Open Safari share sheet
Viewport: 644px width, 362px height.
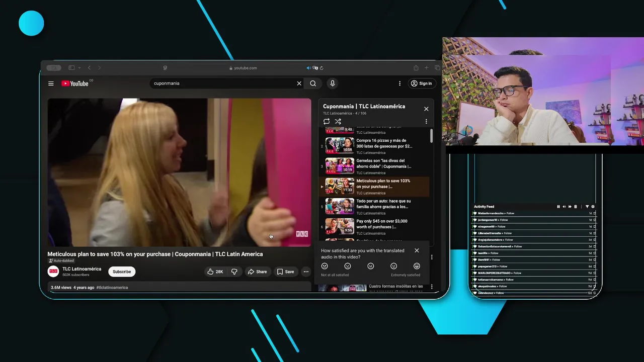coord(416,68)
